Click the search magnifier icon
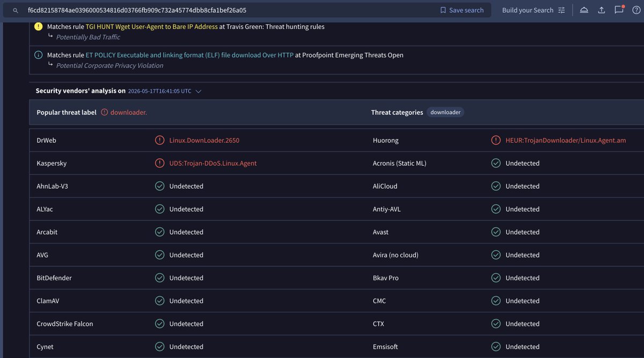This screenshot has width=644, height=358. 16,10
